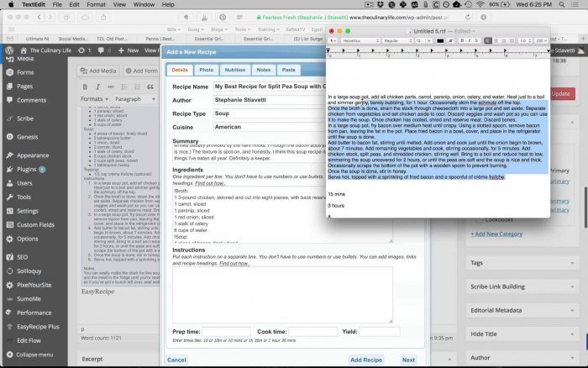This screenshot has width=588, height=368.
Task: Open the Instructions Find out how link
Action: coord(234,263)
